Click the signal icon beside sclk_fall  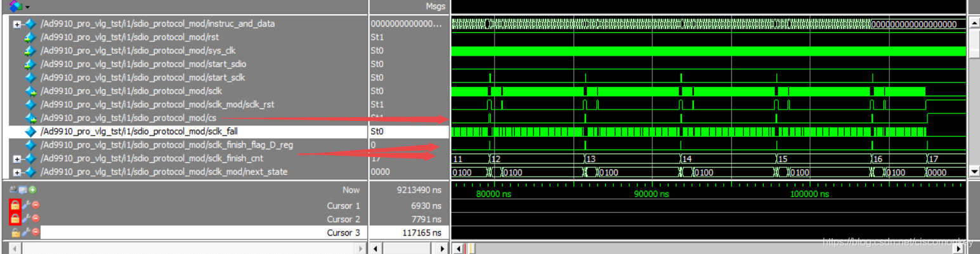(29, 132)
